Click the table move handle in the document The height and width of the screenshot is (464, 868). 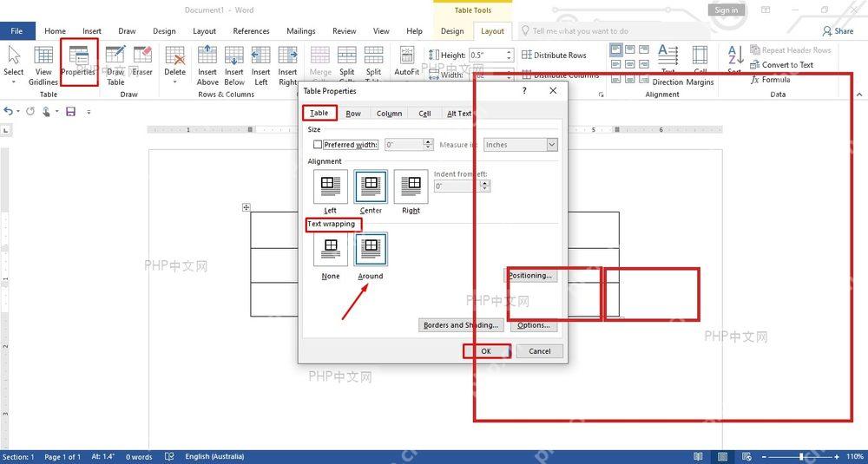(247, 207)
